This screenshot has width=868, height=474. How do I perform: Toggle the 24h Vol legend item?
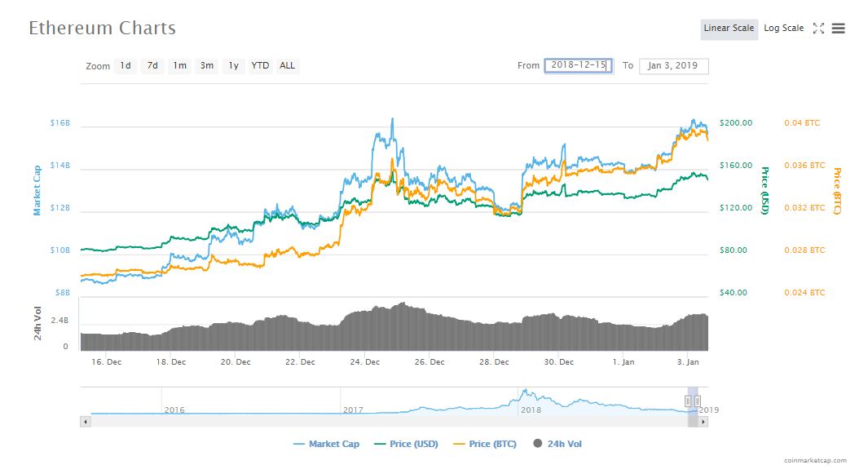pos(557,444)
